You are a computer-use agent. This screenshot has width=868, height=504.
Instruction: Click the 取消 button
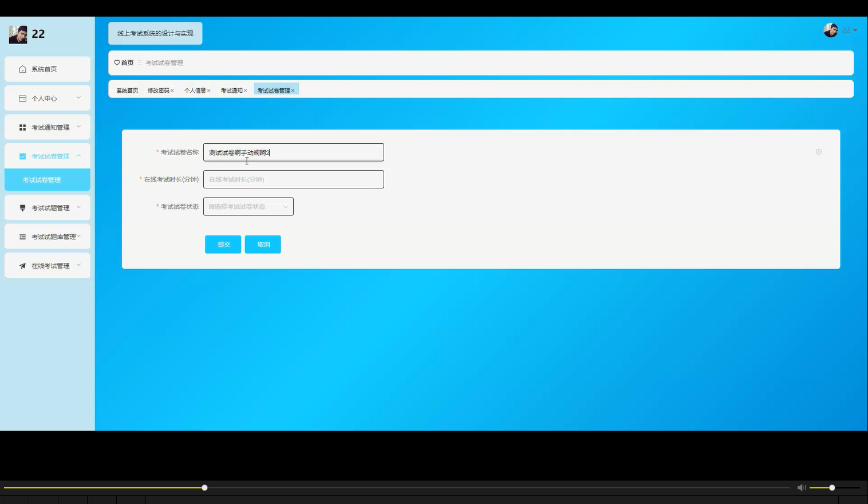(x=263, y=245)
